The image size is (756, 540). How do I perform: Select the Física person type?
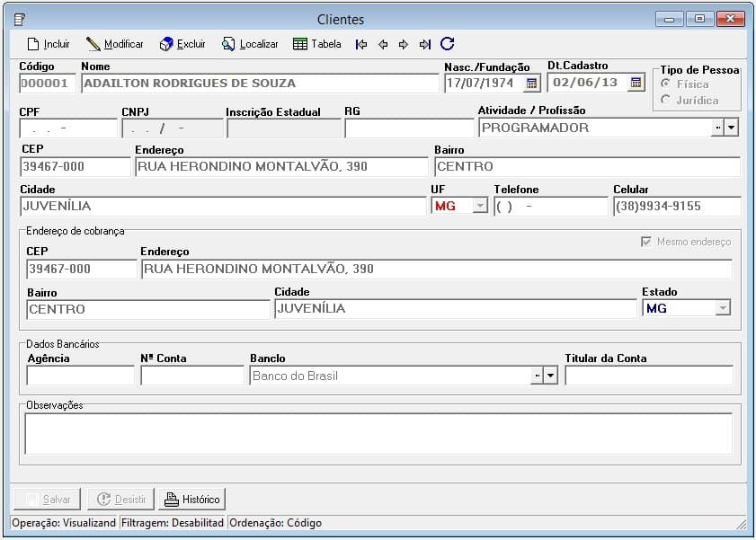click(685, 84)
